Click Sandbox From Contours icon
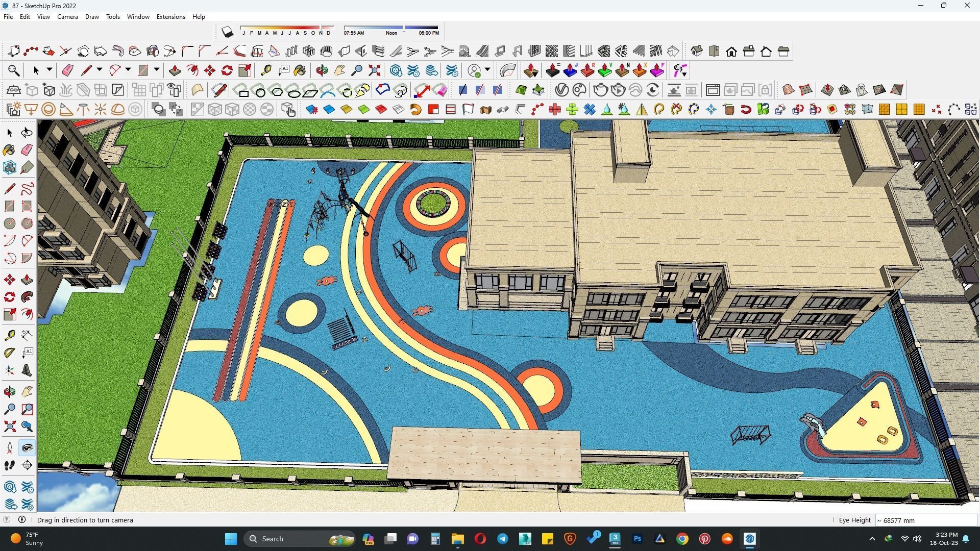980x551 pixels. [788, 90]
